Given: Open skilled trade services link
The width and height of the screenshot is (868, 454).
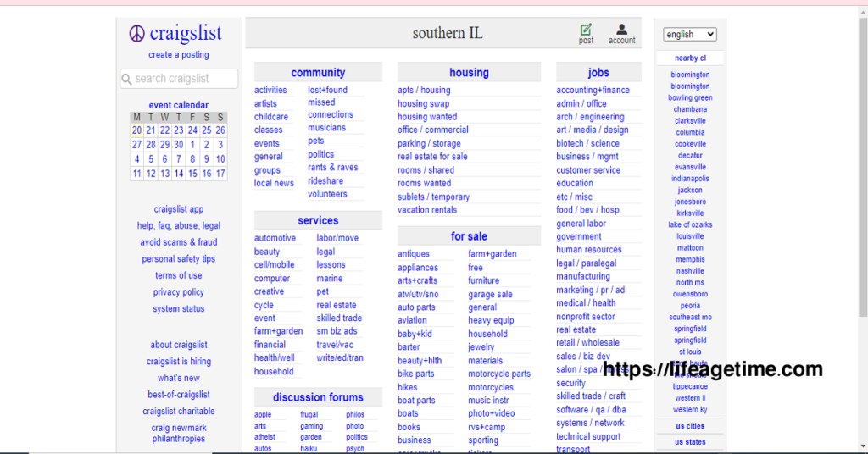Looking at the screenshot, I should pyautogui.click(x=339, y=318).
